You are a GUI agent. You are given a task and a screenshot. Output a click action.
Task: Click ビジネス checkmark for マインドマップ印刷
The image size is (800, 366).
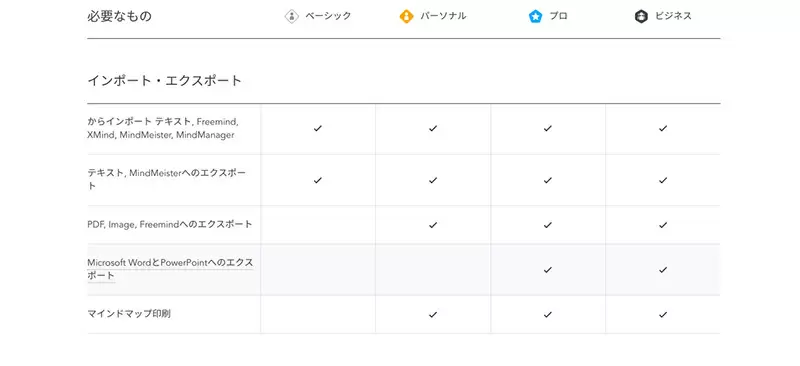(x=663, y=314)
